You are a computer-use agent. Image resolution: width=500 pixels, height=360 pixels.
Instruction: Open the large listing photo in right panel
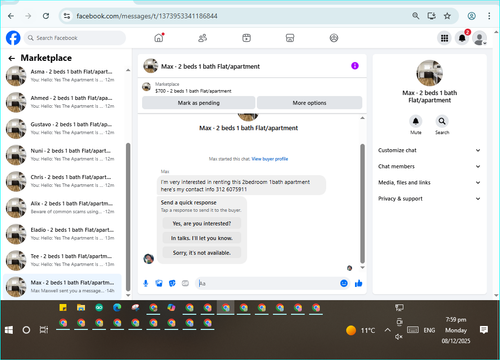point(429,73)
